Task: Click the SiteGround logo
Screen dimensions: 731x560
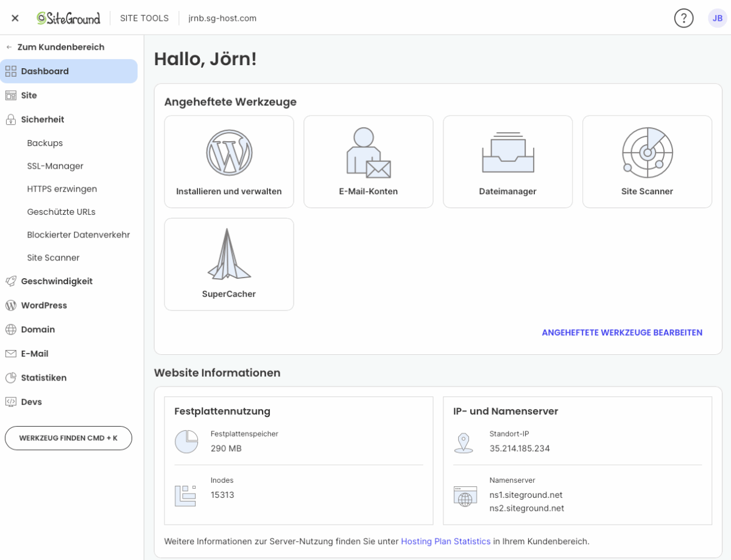Action: point(68,18)
